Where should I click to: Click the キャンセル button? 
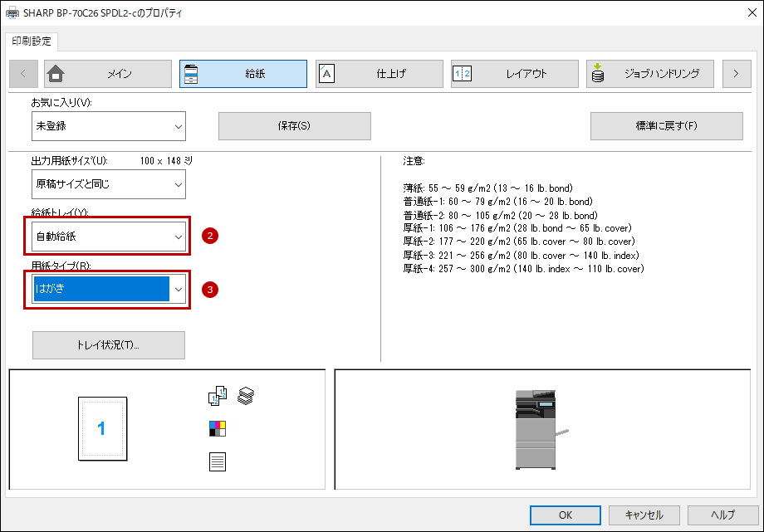click(644, 515)
